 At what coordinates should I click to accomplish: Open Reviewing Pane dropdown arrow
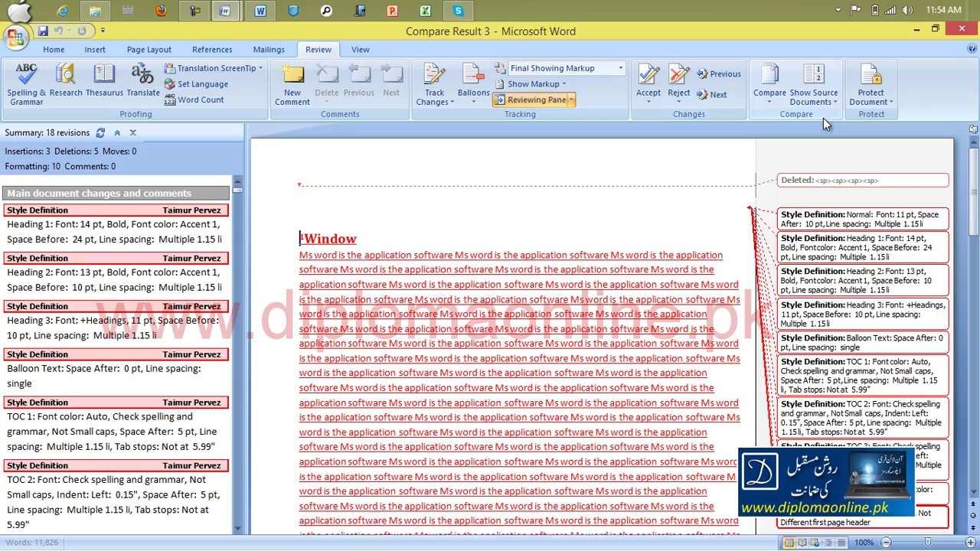point(571,99)
